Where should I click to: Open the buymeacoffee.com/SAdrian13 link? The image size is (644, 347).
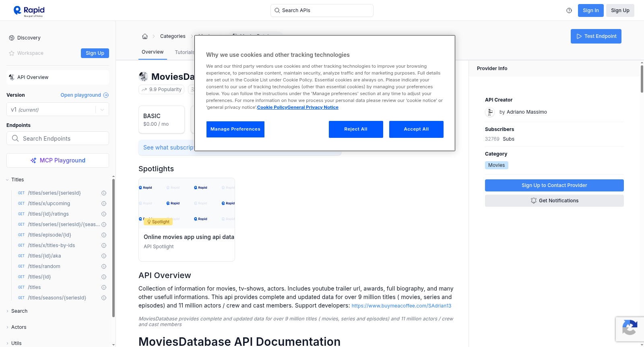pyautogui.click(x=401, y=306)
